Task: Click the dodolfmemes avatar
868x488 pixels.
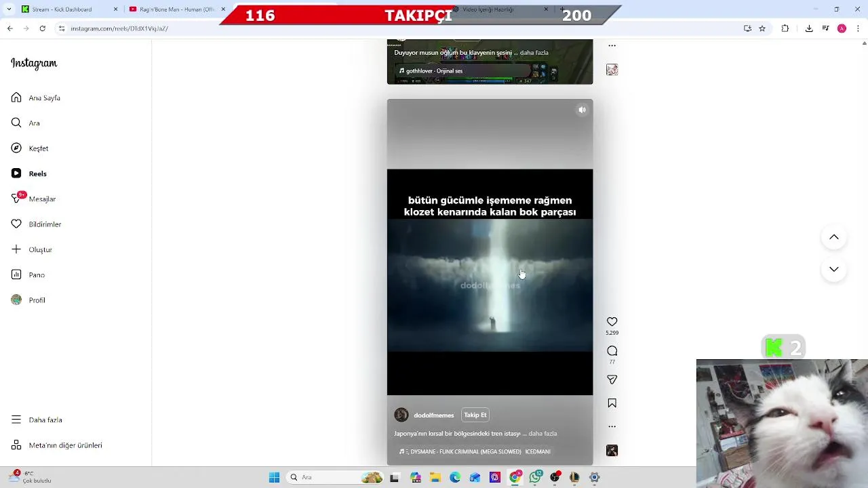Action: 401,415
